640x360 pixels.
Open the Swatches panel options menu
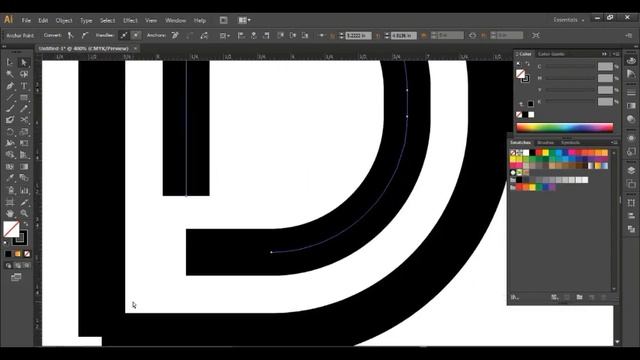click(x=614, y=142)
